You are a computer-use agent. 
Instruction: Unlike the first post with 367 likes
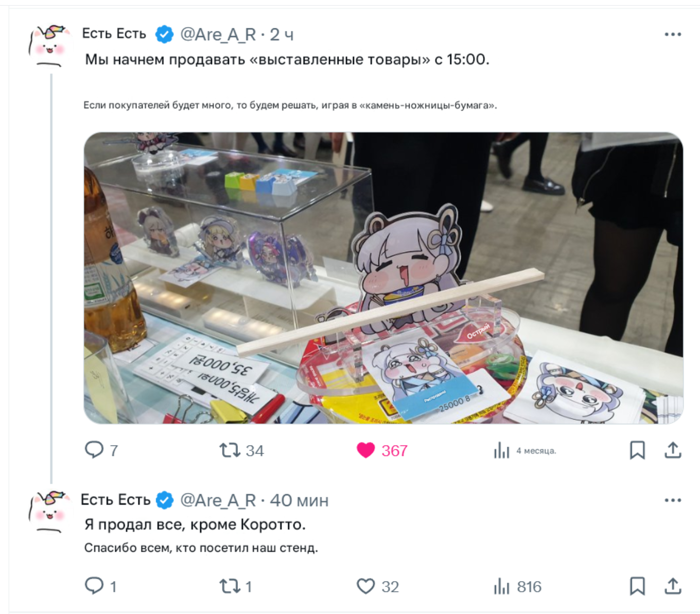pyautogui.click(x=382, y=450)
